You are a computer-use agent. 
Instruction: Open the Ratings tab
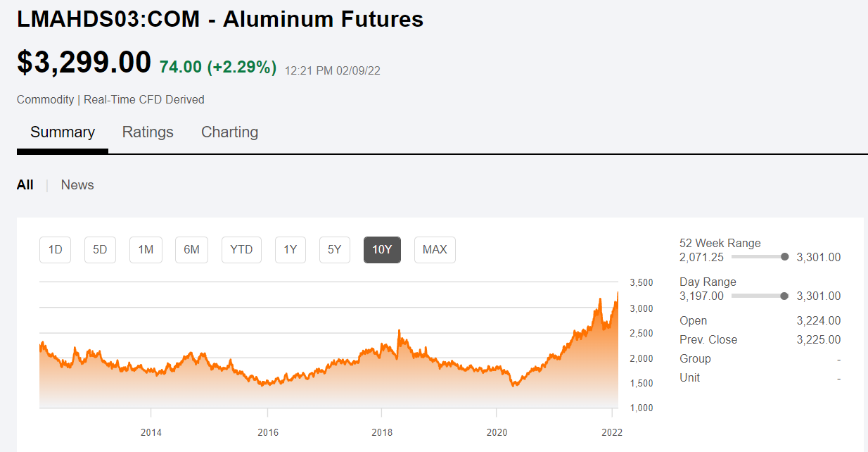tap(148, 132)
